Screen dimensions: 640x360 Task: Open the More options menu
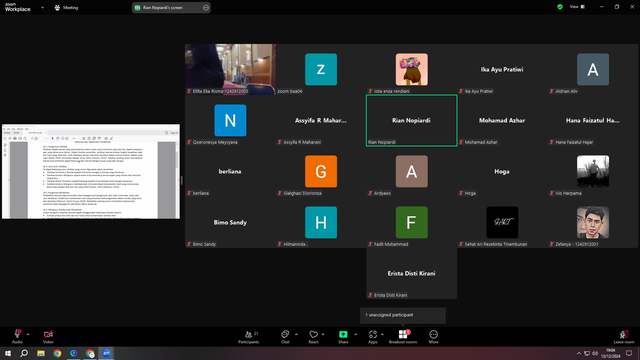pos(433,337)
